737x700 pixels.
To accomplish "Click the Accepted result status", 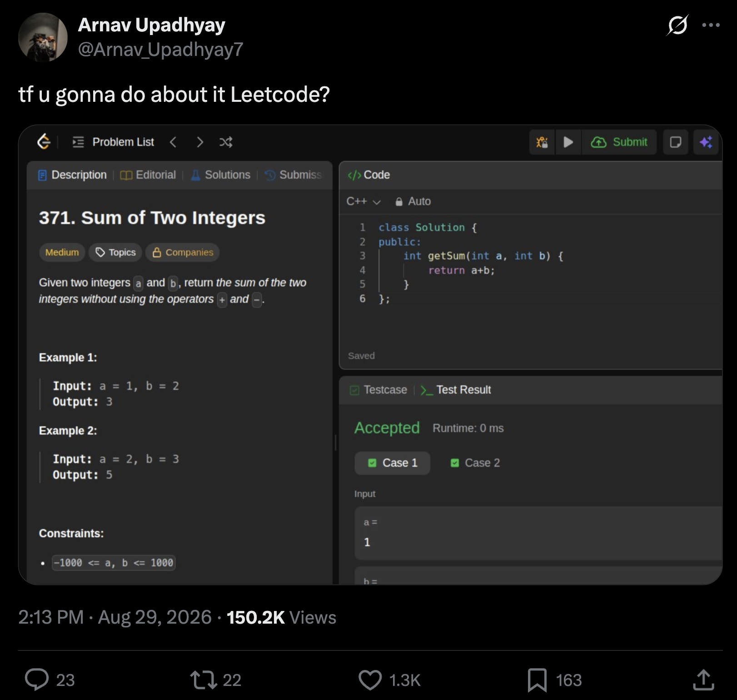I will [x=387, y=428].
